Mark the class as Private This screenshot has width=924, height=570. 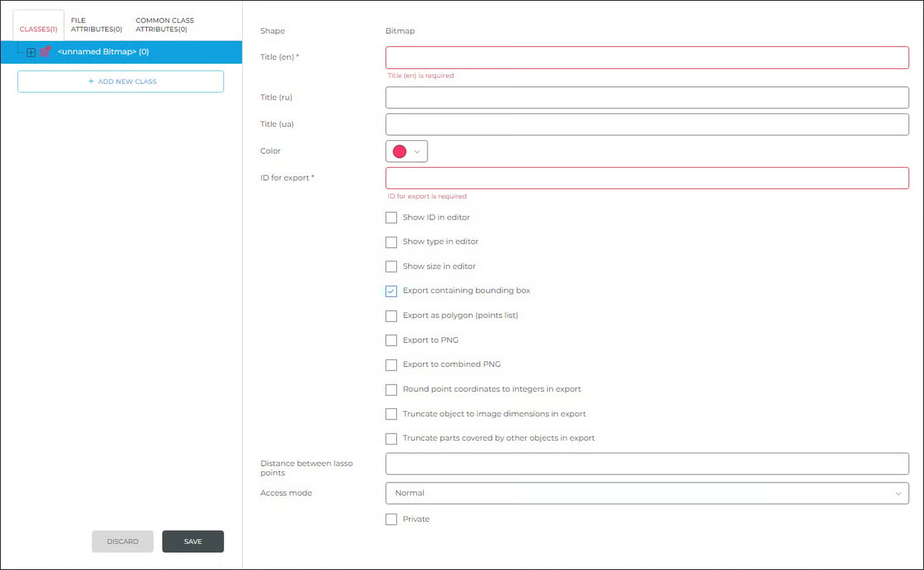click(x=391, y=519)
